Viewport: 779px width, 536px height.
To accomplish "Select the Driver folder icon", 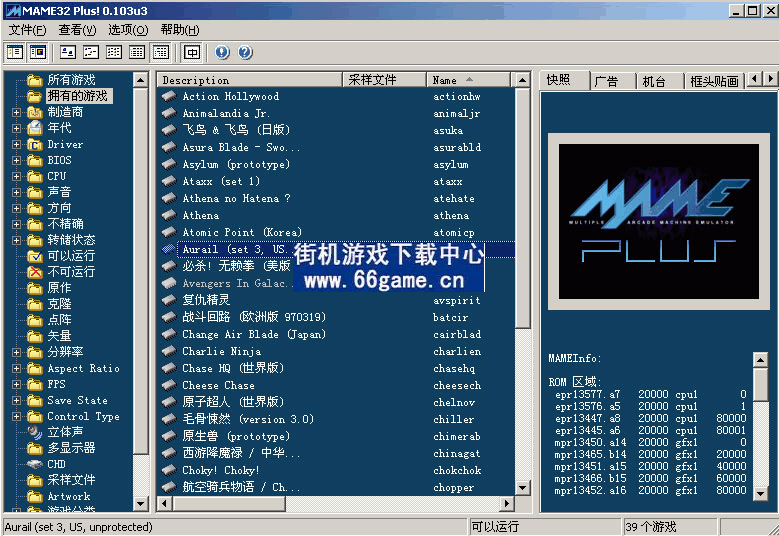I will pyautogui.click(x=35, y=144).
